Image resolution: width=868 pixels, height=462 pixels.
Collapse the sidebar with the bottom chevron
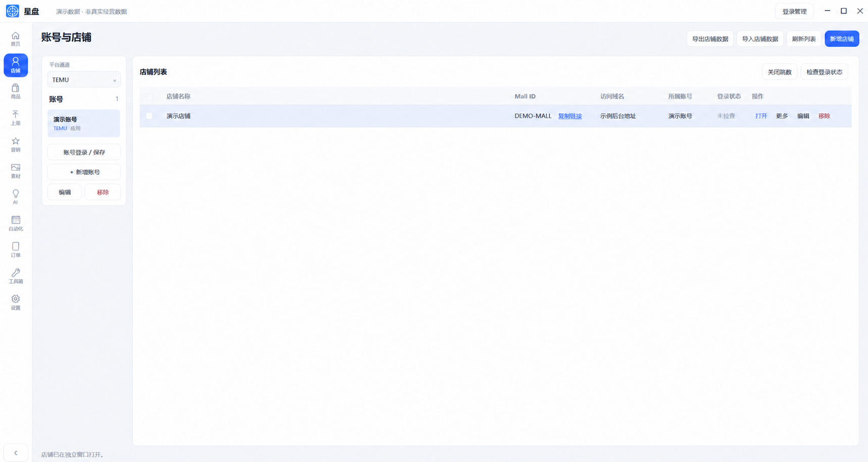tap(16, 453)
